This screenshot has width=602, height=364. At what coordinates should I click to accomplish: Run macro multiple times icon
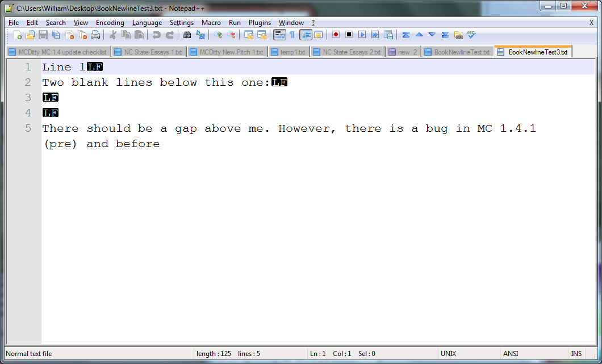pos(375,35)
